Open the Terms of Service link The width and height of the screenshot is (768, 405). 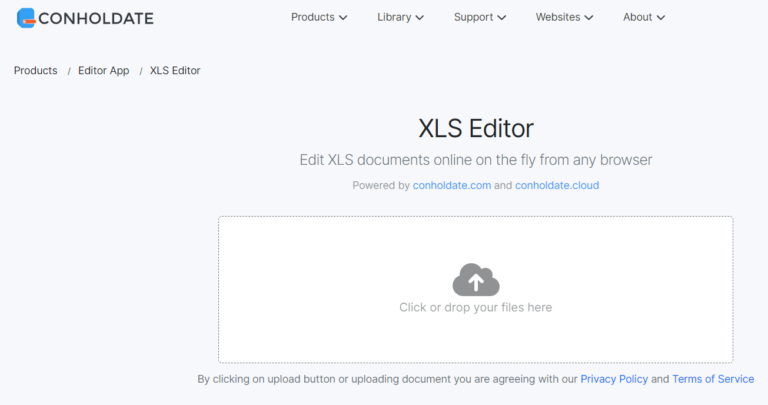tap(713, 379)
